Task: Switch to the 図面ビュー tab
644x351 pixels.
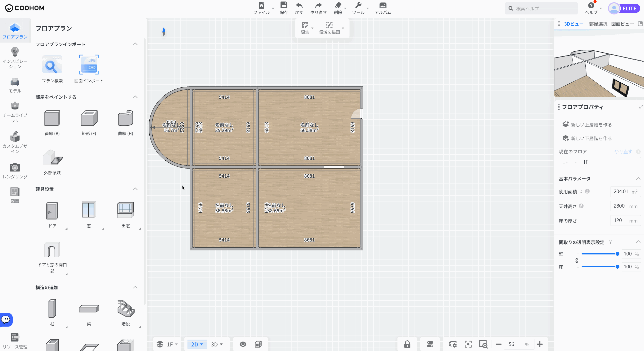Action: tap(622, 24)
